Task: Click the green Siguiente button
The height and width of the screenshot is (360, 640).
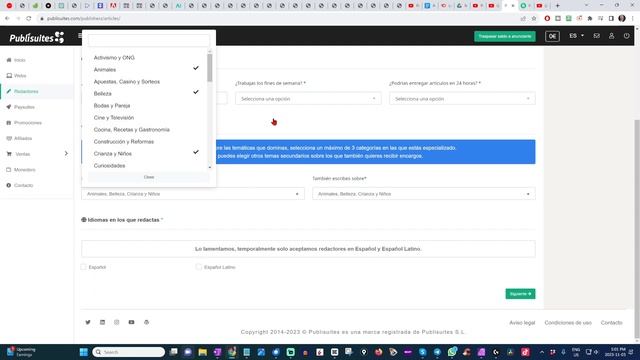Action: point(520,294)
